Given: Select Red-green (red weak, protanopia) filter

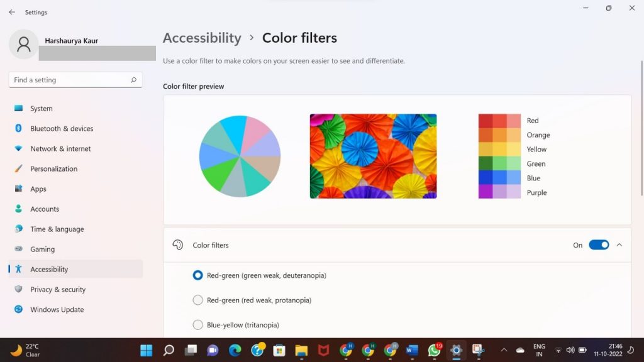Looking at the screenshot, I should [198, 300].
